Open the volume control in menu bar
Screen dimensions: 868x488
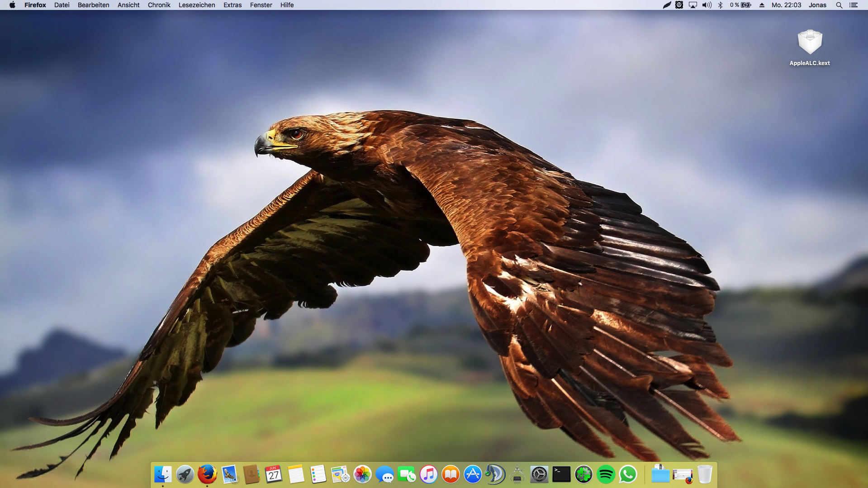click(x=707, y=5)
